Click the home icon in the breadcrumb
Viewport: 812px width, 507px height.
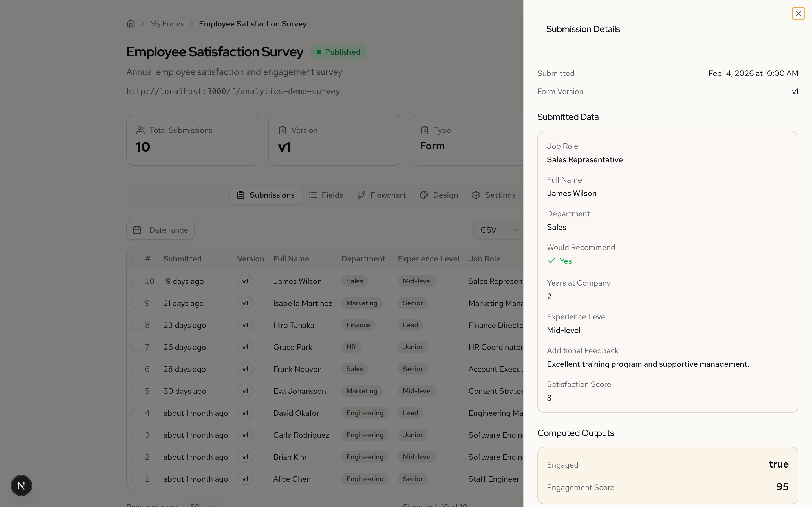(131, 23)
